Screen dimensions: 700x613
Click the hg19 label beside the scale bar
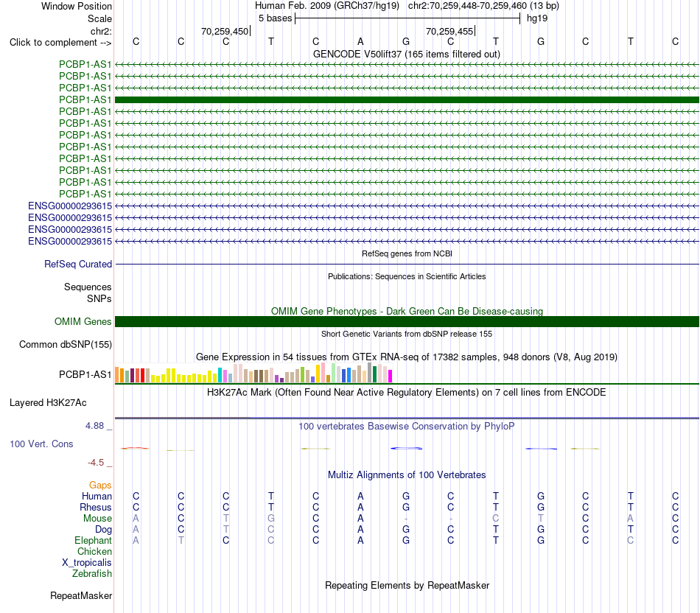tap(537, 18)
